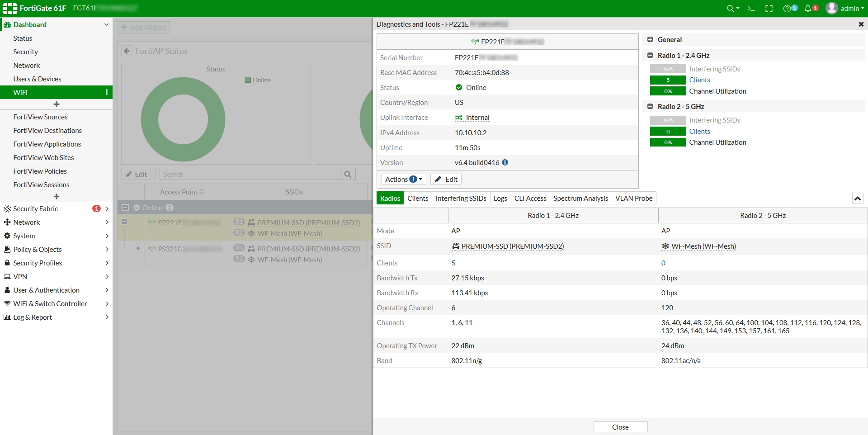Open the CLI console icon in top bar
The image size is (868, 435).
tap(750, 8)
